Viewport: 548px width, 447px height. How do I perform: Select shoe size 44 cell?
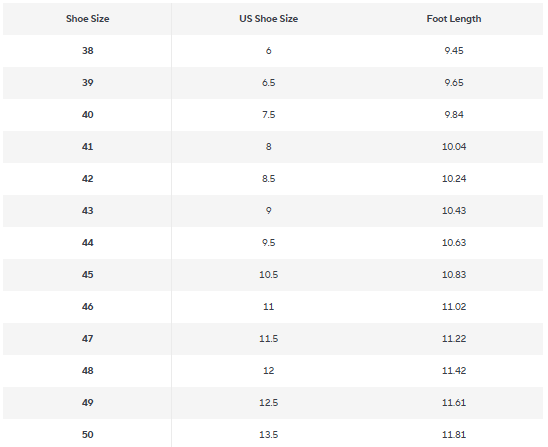click(x=87, y=243)
